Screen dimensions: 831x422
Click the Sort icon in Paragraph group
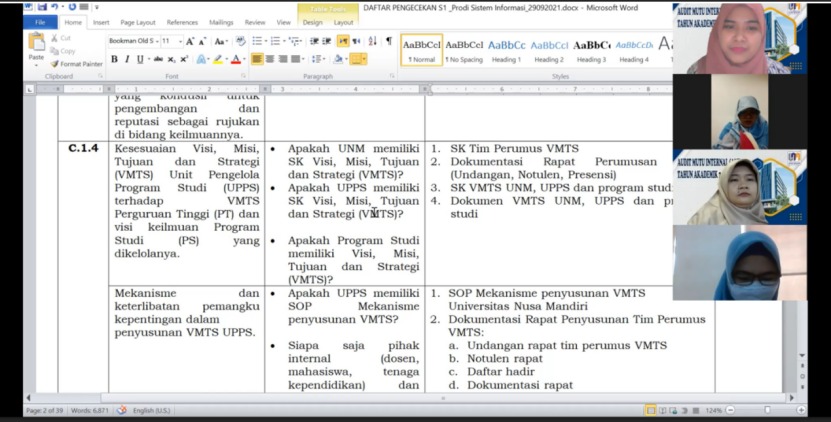pyautogui.click(x=374, y=41)
